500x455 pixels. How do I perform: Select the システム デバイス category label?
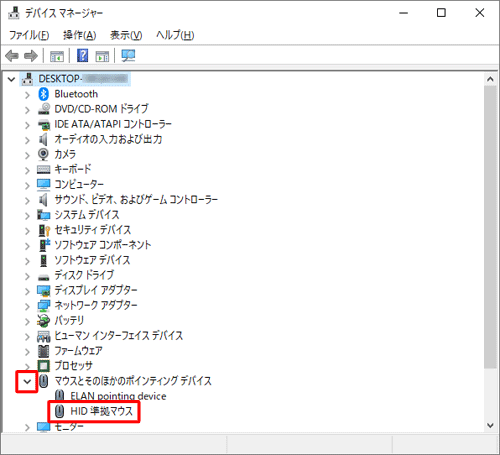pos(87,215)
